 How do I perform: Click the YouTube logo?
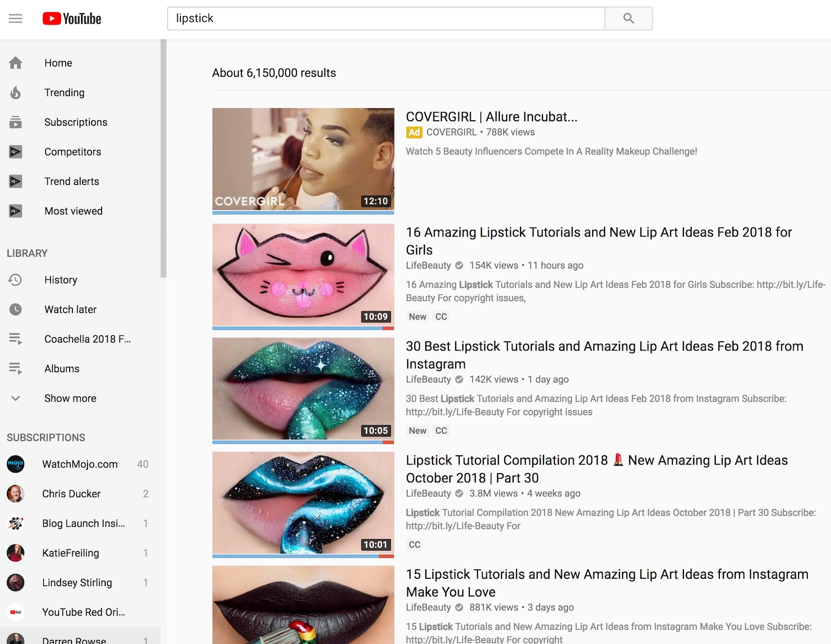click(72, 19)
